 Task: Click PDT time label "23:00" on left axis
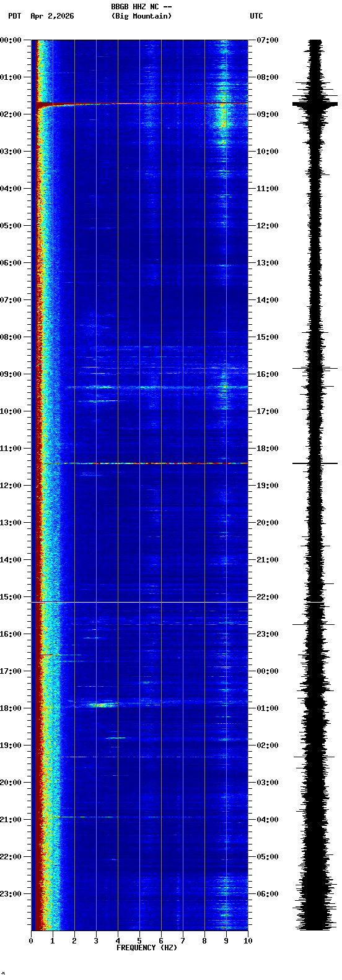coord(11,894)
